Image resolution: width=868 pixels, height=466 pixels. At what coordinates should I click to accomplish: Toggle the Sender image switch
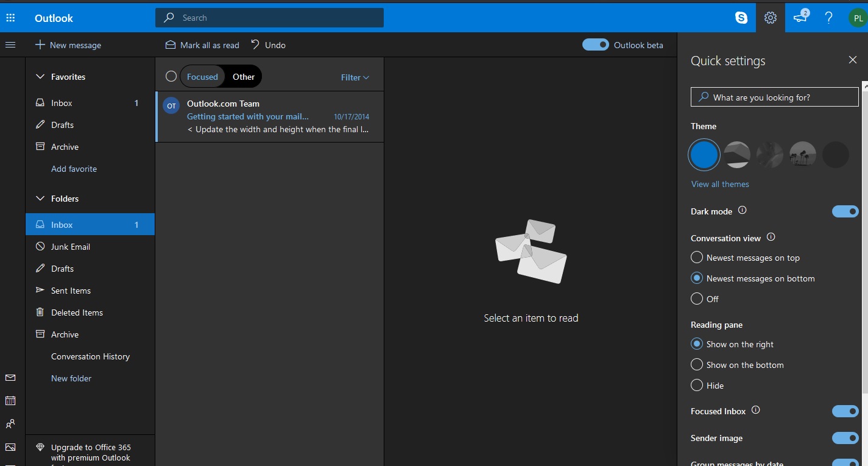pos(845,438)
